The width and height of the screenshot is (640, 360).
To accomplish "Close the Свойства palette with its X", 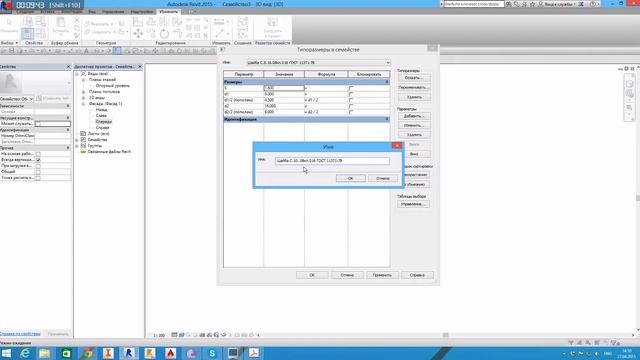I will pyautogui.click(x=68, y=67).
